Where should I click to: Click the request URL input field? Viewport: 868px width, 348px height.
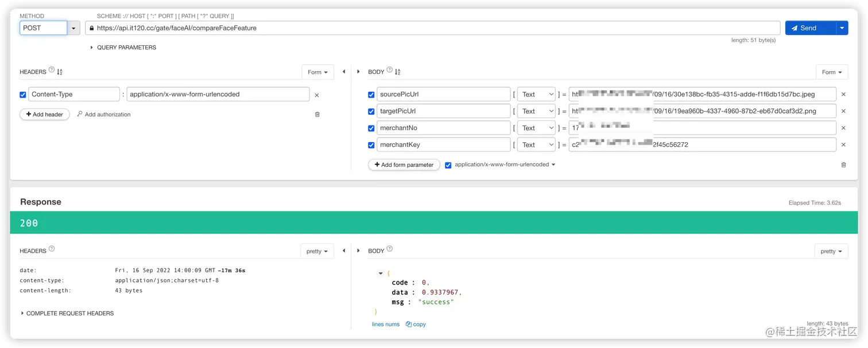[433, 28]
